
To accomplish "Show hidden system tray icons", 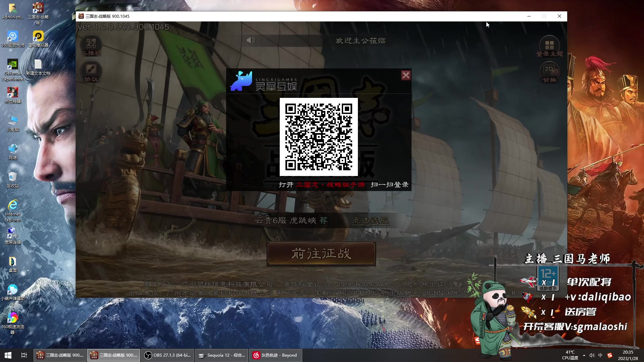I will click(584, 355).
